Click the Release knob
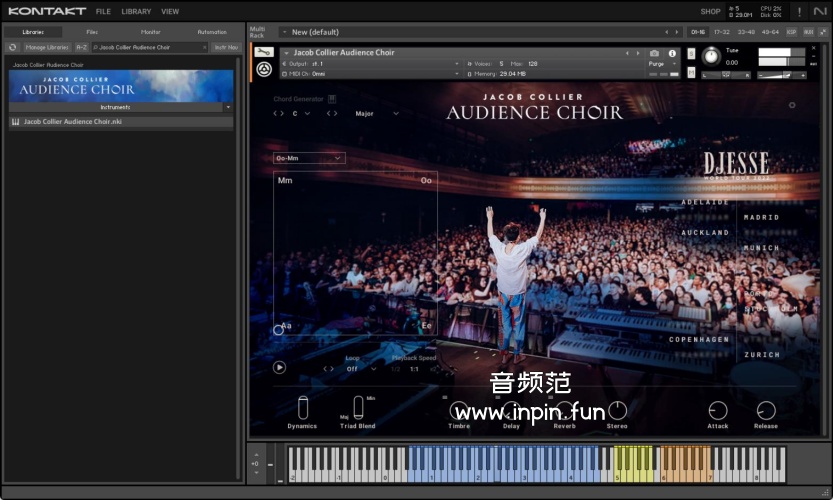 766,411
